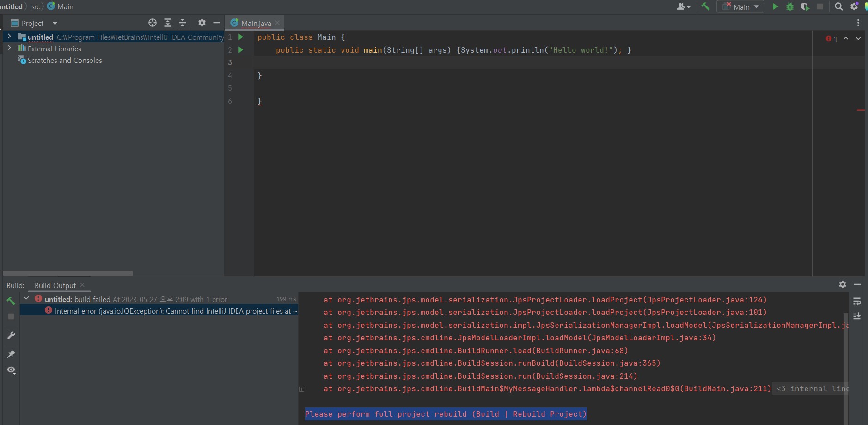The image size is (868, 425).
Task: Hide the Project tool window
Action: 217,23
